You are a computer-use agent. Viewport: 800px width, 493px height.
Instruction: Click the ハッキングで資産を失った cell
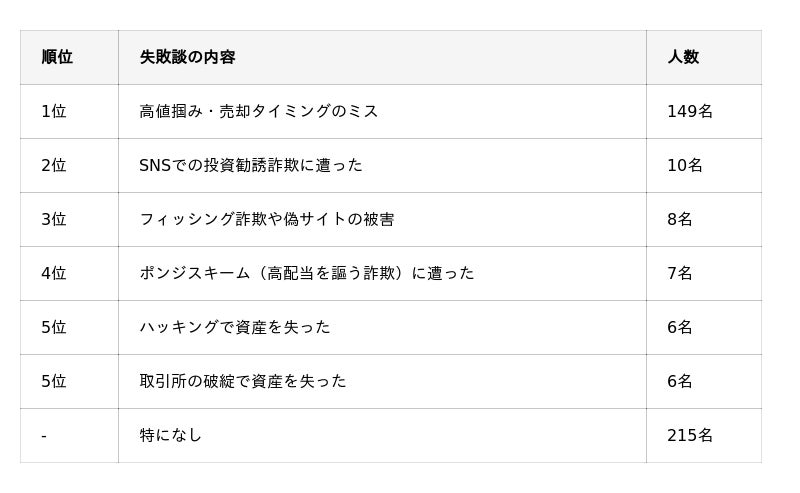(235, 327)
